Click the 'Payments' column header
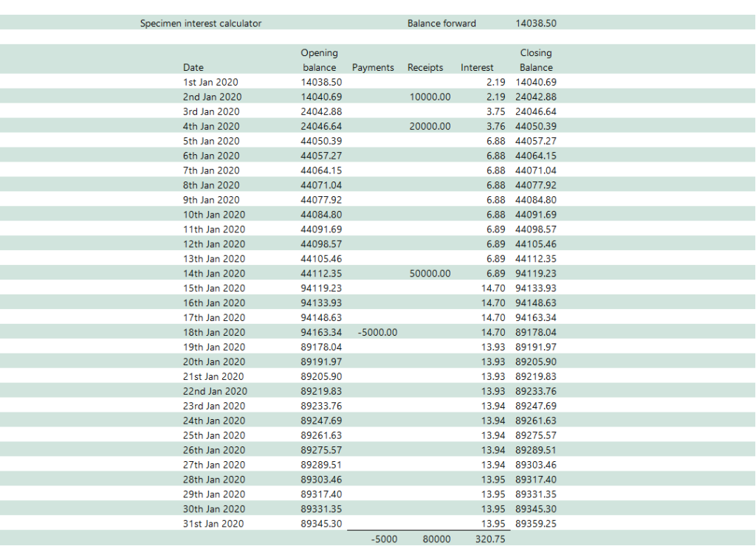756x560 pixels. pyautogui.click(x=373, y=67)
